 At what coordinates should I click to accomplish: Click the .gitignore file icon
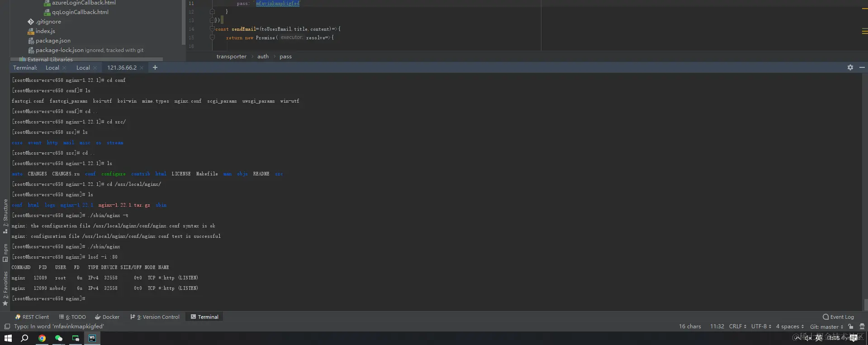point(31,22)
